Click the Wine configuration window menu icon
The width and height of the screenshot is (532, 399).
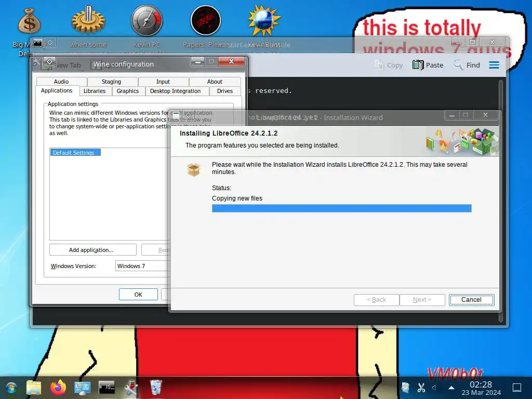pos(37,62)
